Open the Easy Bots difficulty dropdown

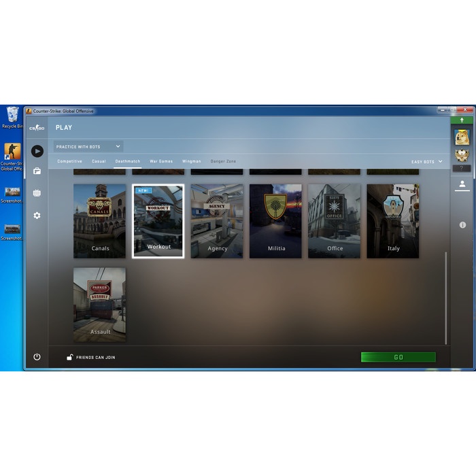point(427,162)
